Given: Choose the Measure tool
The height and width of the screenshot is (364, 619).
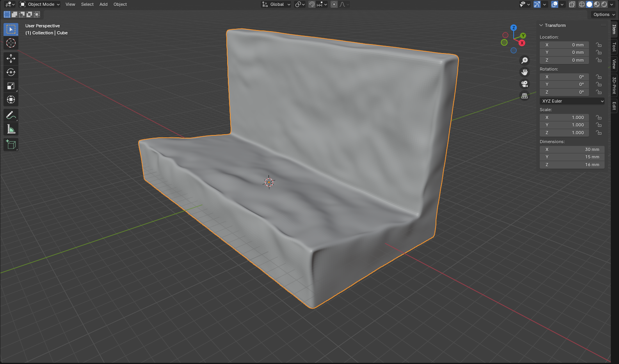Looking at the screenshot, I should point(11,129).
